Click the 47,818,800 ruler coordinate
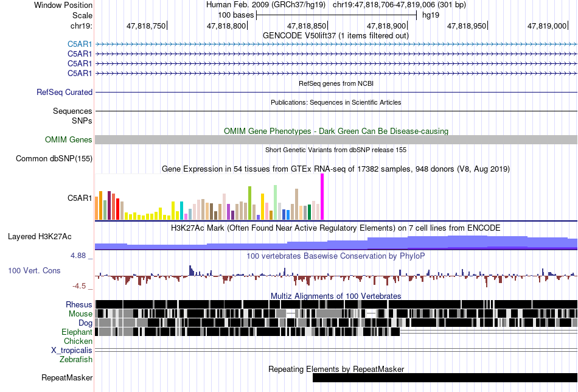This screenshot has width=578, height=392. pos(226,26)
